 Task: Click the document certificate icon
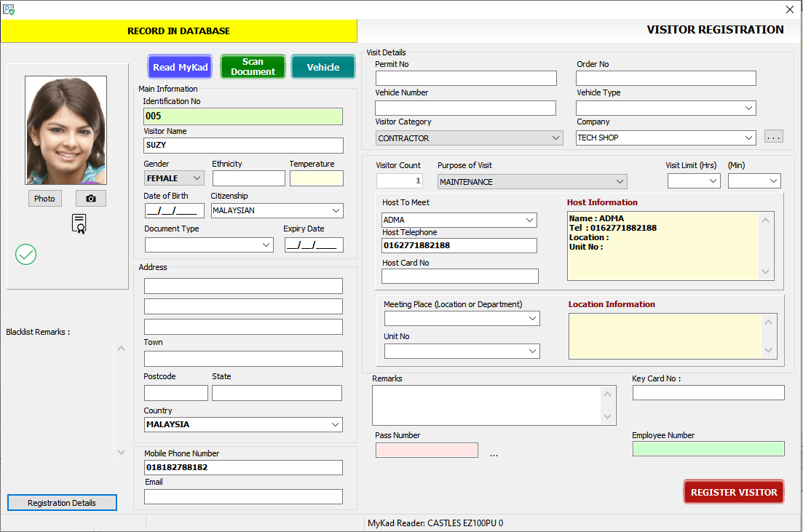79,223
